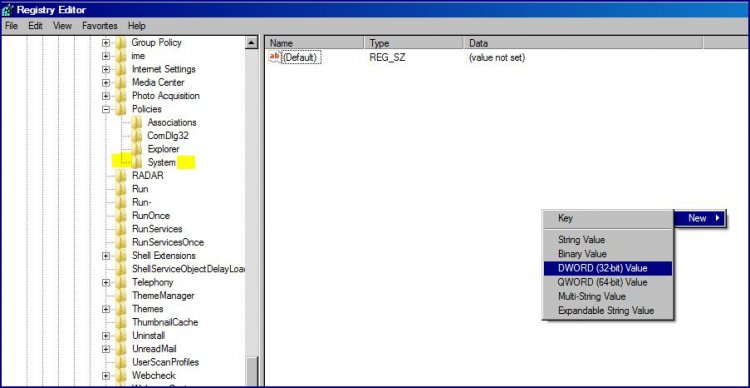Click the (value not set) data cell
Image resolution: width=750 pixels, height=388 pixels.
tap(496, 58)
